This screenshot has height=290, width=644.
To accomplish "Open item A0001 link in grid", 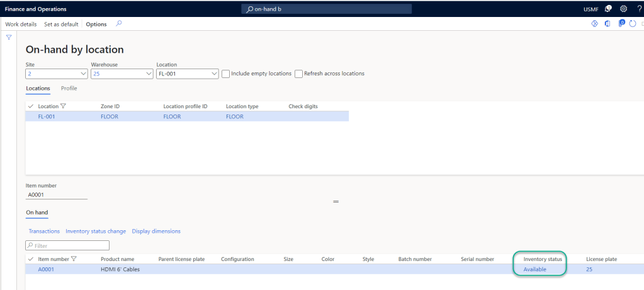I will pyautogui.click(x=47, y=269).
